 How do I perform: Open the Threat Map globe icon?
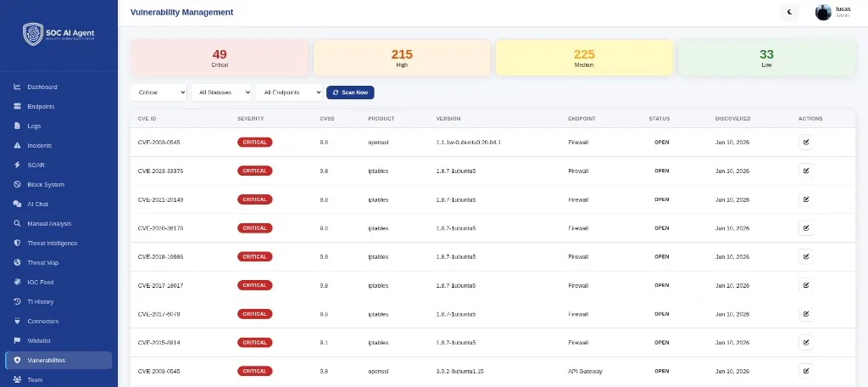point(17,263)
